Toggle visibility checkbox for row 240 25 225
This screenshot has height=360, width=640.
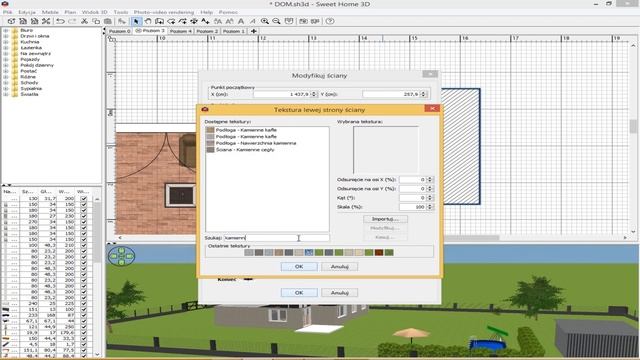pyautogui.click(x=84, y=304)
